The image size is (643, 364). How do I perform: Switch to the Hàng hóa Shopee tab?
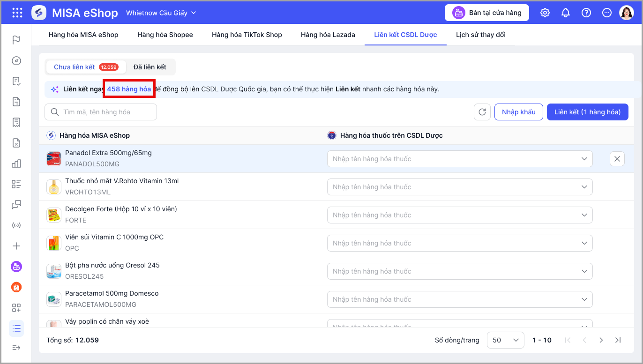[165, 35]
